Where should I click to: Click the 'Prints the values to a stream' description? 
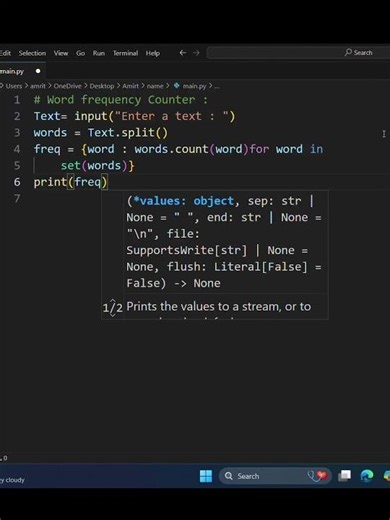point(219,307)
